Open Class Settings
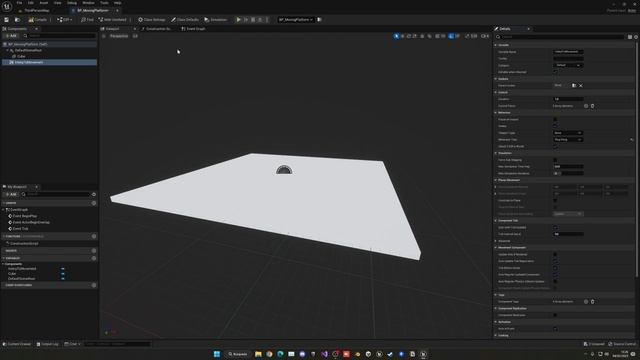Viewport: 640px width, 360px height. 152,20
